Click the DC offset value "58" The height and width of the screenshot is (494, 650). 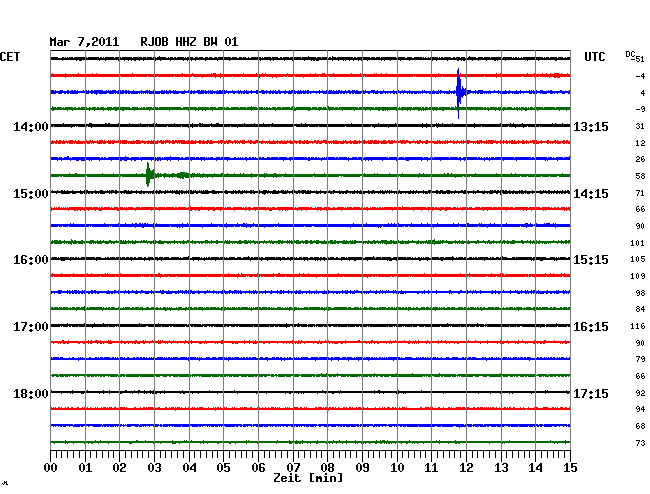(x=640, y=176)
